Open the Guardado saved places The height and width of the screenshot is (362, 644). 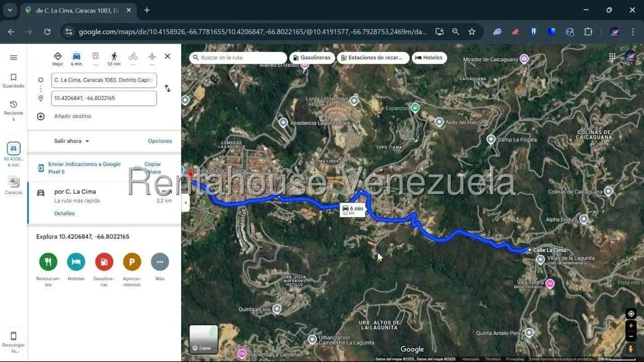pyautogui.click(x=14, y=81)
